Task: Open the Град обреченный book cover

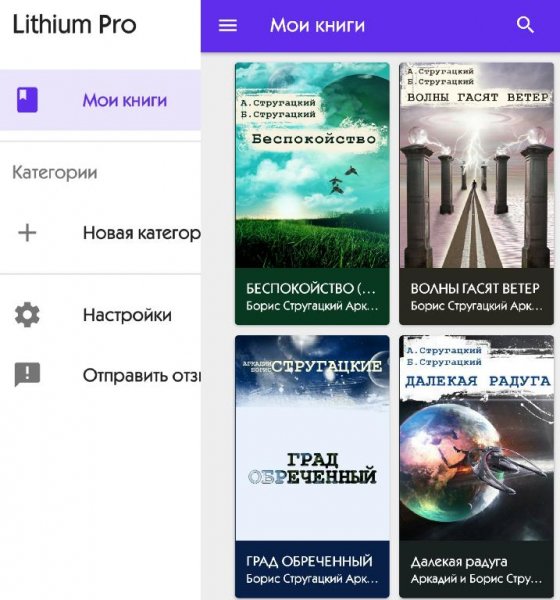Action: click(x=312, y=438)
